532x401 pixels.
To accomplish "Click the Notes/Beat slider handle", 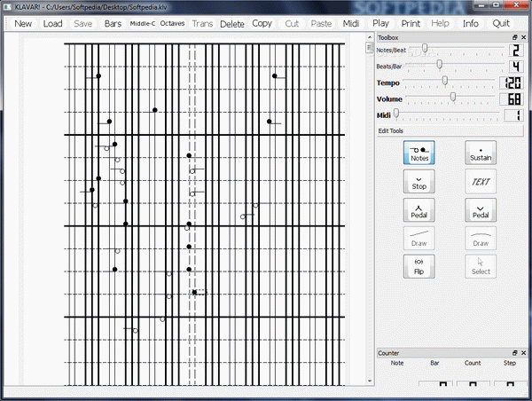I will point(425,48).
